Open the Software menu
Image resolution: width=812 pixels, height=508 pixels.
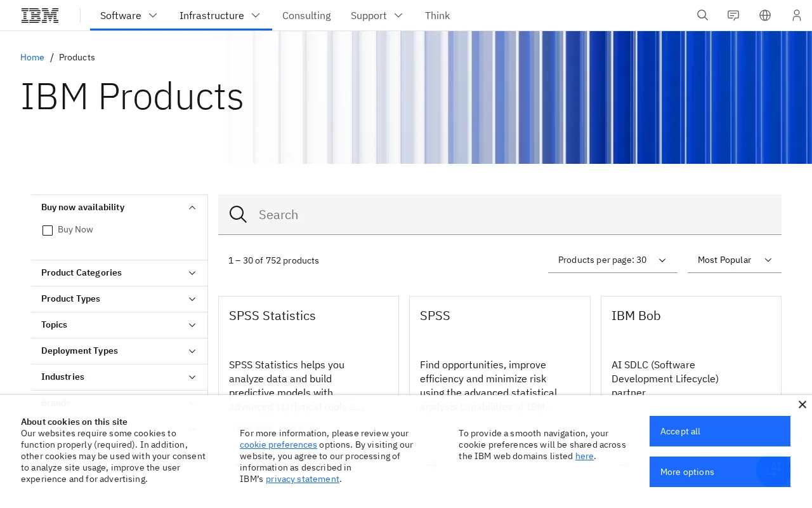pos(129,15)
